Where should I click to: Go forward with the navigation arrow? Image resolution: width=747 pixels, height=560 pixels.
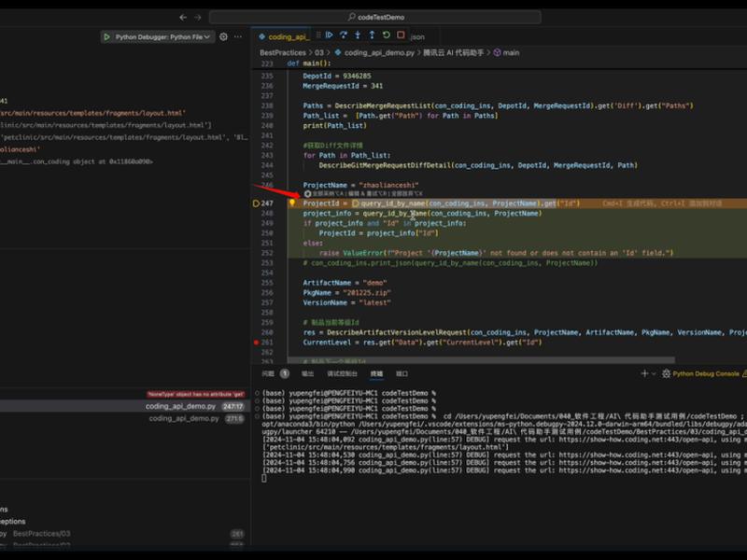pyautogui.click(x=198, y=17)
